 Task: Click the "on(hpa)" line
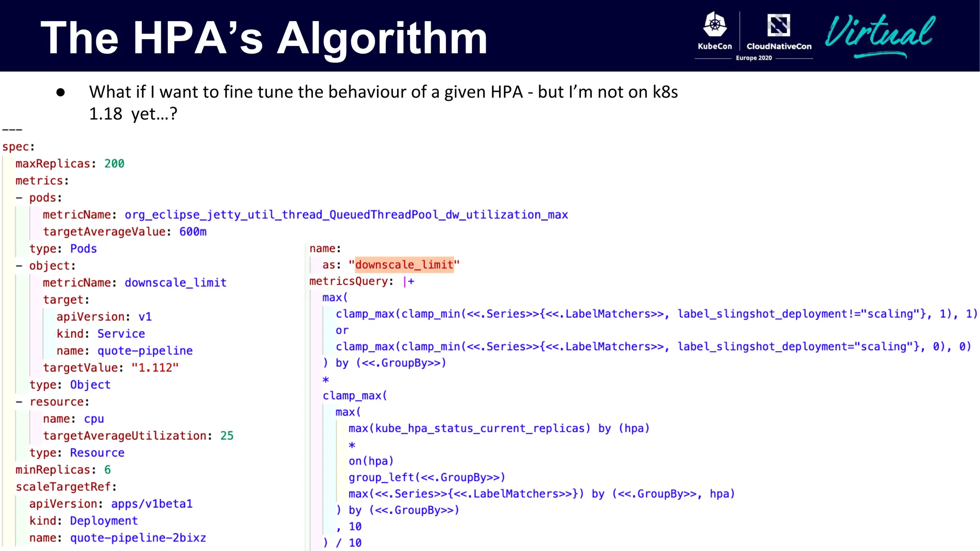click(x=371, y=461)
